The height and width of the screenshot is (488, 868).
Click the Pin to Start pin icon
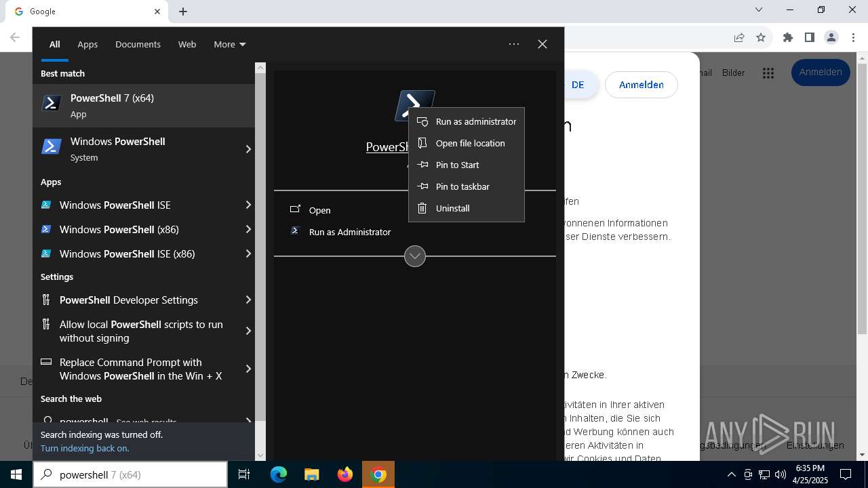point(422,165)
